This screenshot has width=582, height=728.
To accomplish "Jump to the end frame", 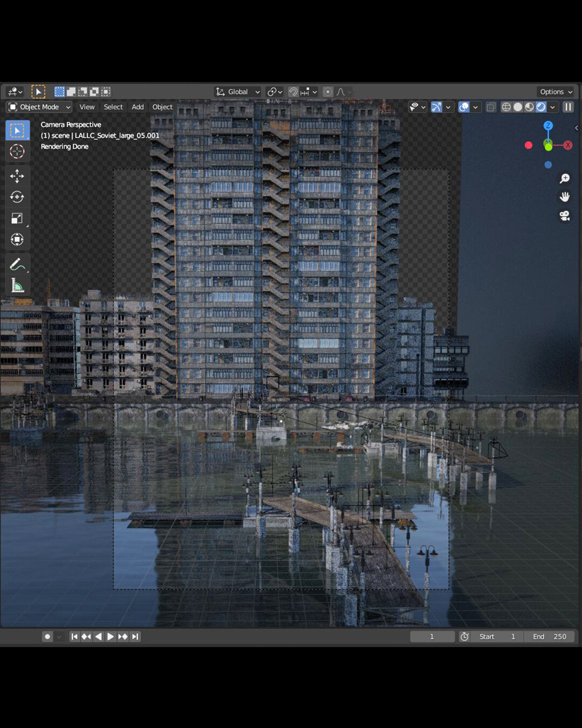I will (x=135, y=637).
